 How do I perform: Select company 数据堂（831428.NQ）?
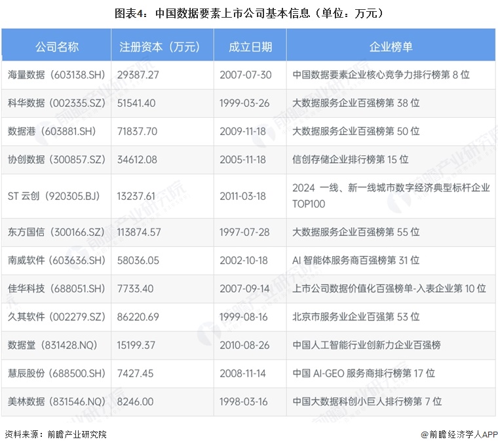52,345
